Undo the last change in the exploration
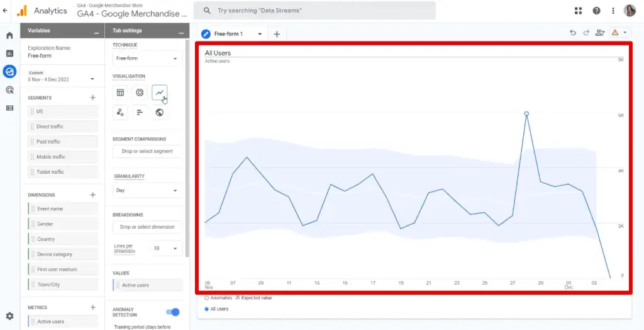This screenshot has width=644, height=330. click(x=573, y=33)
